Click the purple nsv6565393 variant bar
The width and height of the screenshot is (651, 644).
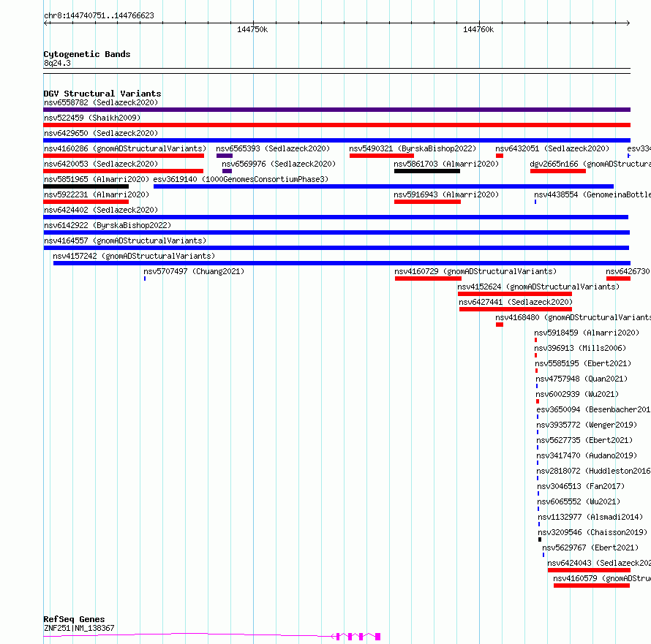tap(225, 156)
